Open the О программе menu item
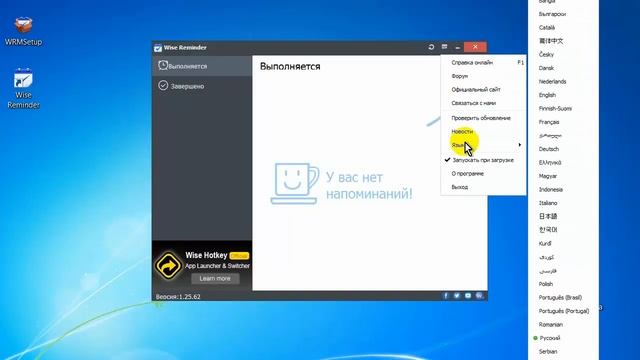The height and width of the screenshot is (360, 640). click(x=483, y=173)
